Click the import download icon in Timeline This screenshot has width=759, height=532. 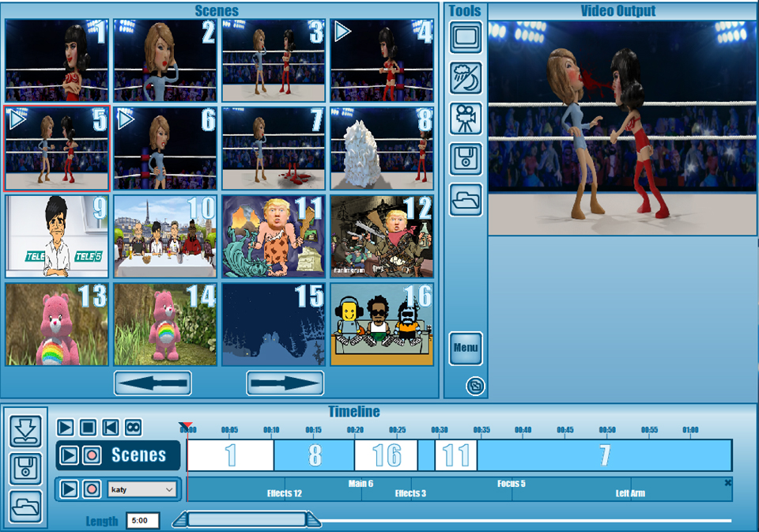25,431
